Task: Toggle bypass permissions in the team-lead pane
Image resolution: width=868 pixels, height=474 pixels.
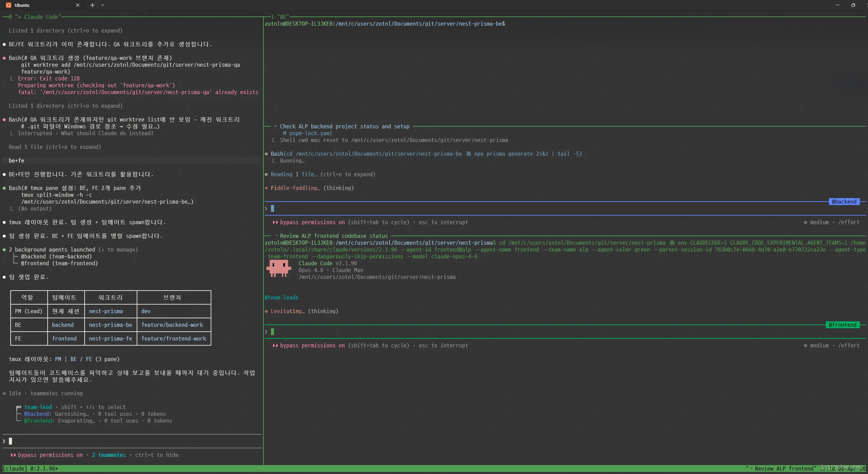Action: point(50,455)
